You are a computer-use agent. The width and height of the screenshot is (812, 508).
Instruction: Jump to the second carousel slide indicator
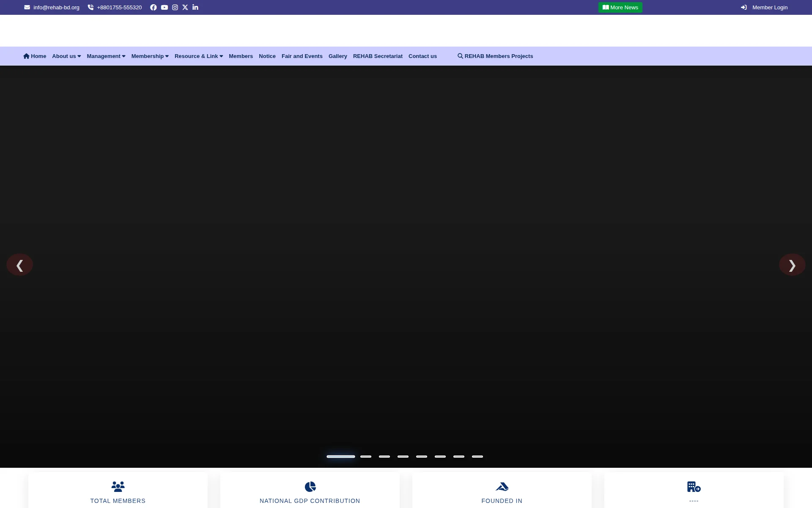click(x=366, y=456)
